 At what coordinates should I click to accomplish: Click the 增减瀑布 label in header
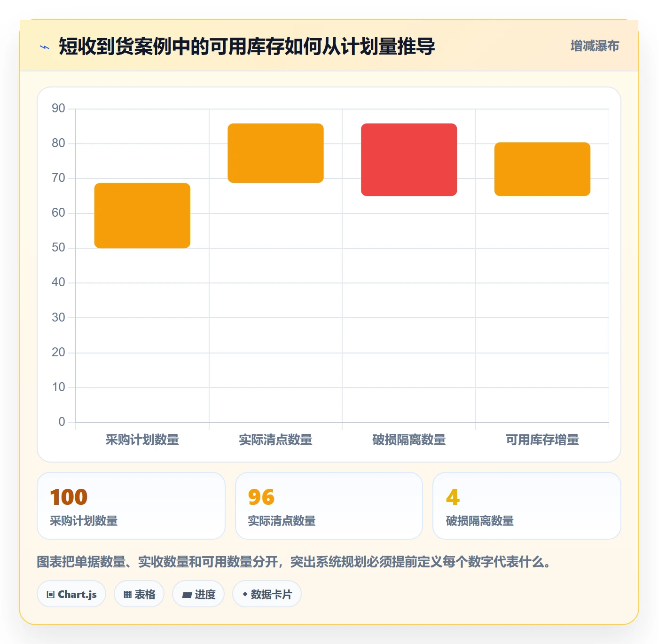pyautogui.click(x=595, y=46)
